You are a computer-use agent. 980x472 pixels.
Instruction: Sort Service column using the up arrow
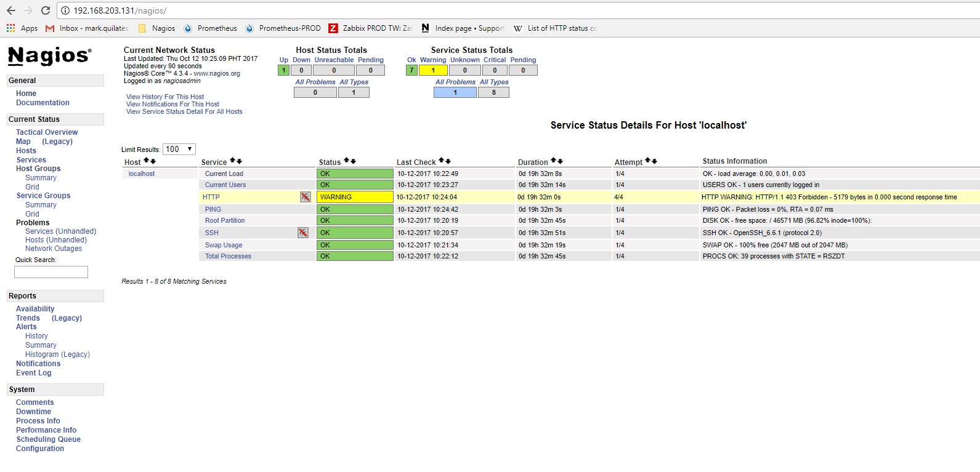pos(233,161)
